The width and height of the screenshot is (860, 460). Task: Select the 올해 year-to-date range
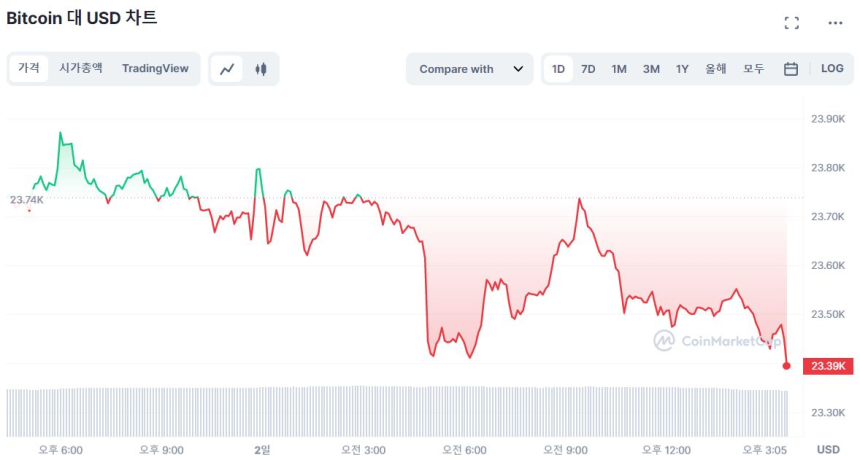[x=715, y=69]
